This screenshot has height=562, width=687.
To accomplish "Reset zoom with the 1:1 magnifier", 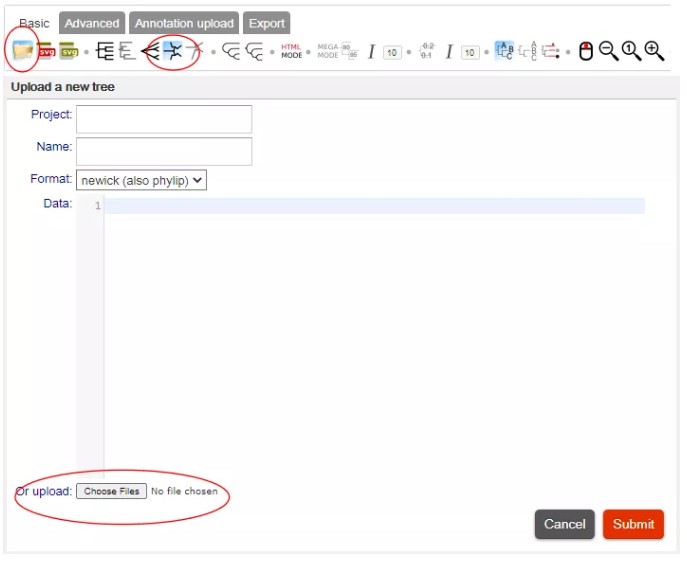I will pos(631,51).
